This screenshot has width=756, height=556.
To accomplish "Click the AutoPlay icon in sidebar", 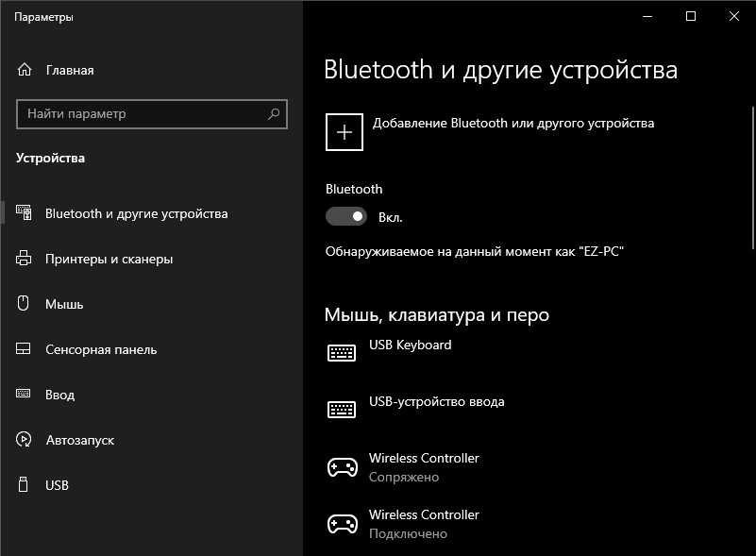I will [24, 439].
